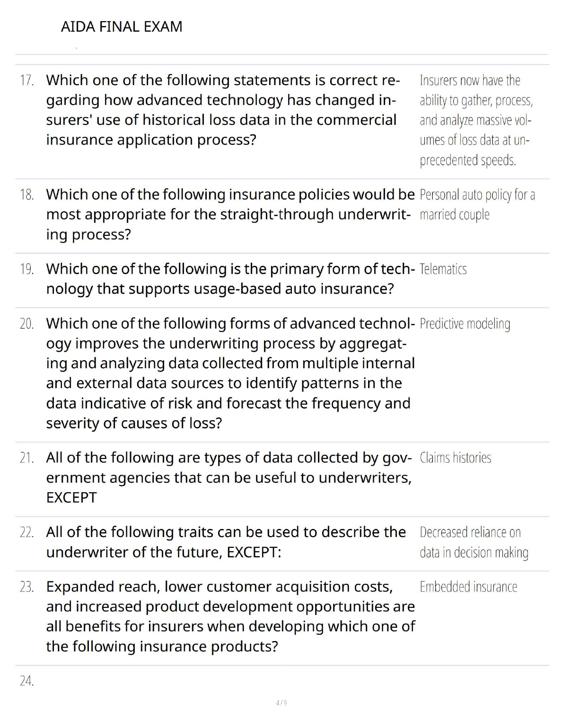
Task: Click the AIDA FINAL EXAM title
Action: tap(122, 26)
